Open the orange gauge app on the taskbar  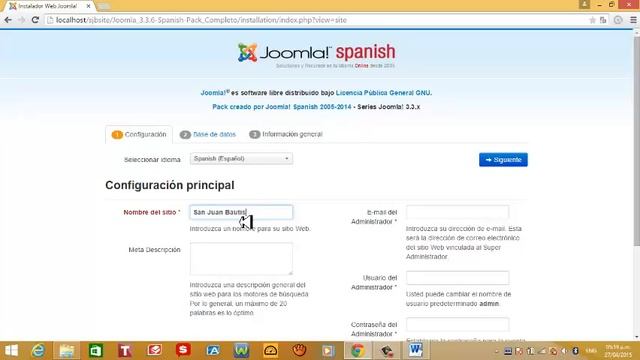click(x=270, y=351)
